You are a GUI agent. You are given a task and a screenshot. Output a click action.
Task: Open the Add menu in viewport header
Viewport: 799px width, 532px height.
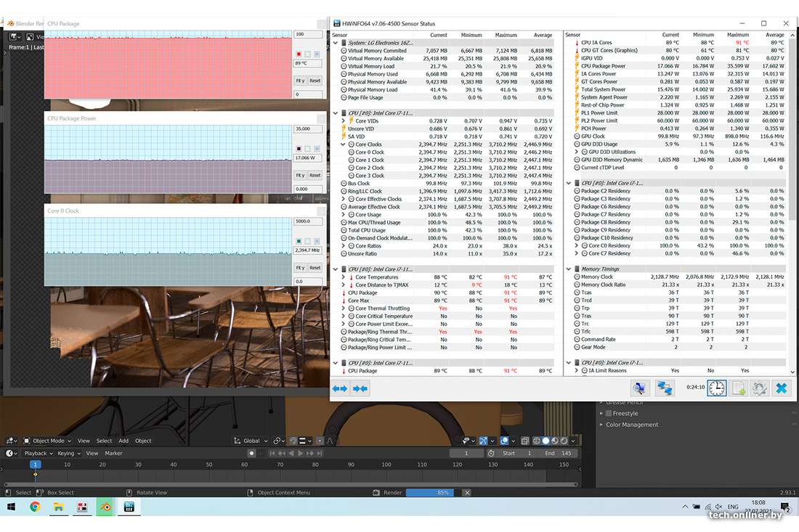(123, 441)
